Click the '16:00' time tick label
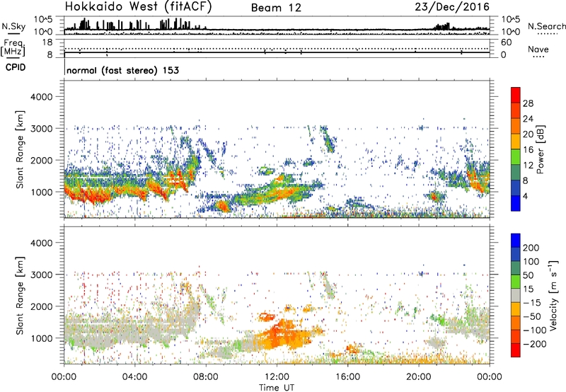 pyautogui.click(x=347, y=377)
